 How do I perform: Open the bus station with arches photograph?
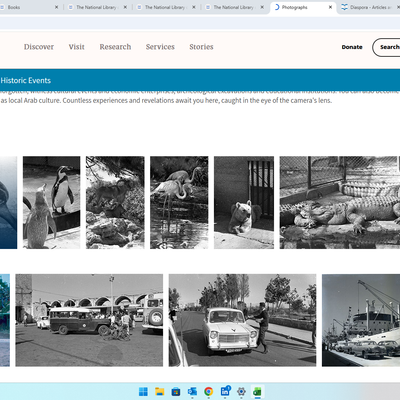pyautogui.click(x=89, y=320)
